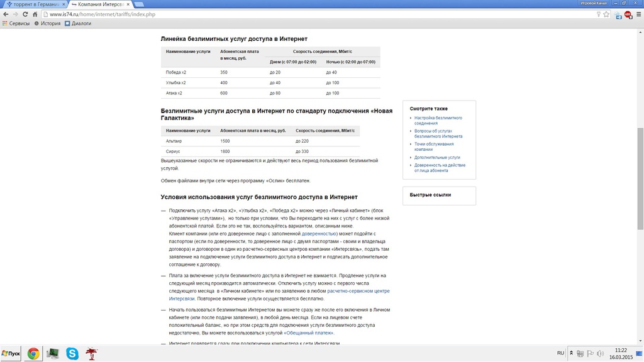Click the доверенностью link in the conditions text
The height and width of the screenshot is (362, 644).
pyautogui.click(x=319, y=234)
